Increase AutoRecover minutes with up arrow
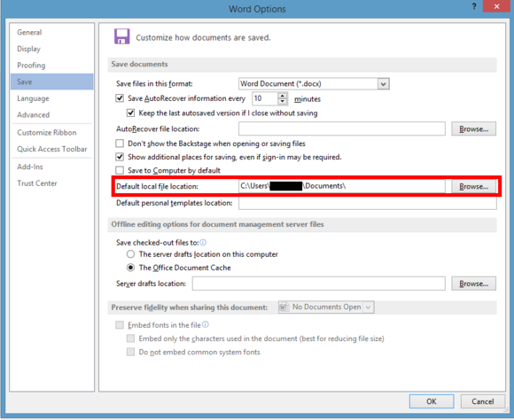The width and height of the screenshot is (514, 420). [x=282, y=96]
